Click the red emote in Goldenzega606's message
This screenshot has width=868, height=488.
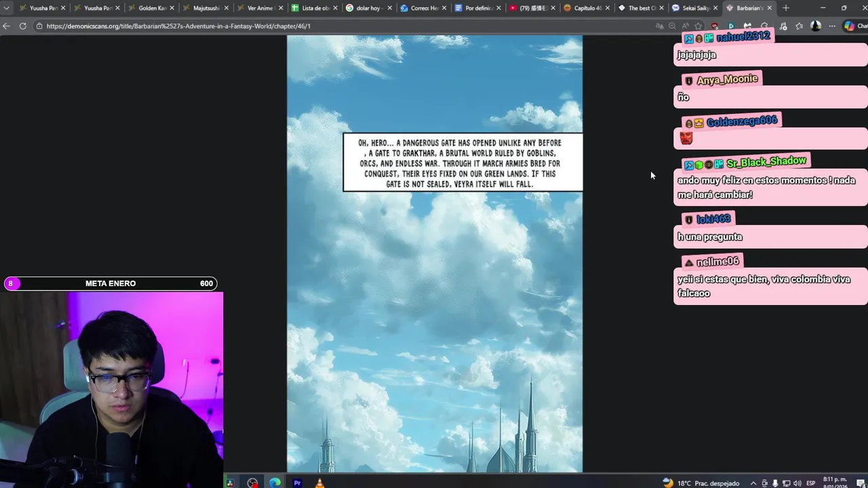point(686,138)
